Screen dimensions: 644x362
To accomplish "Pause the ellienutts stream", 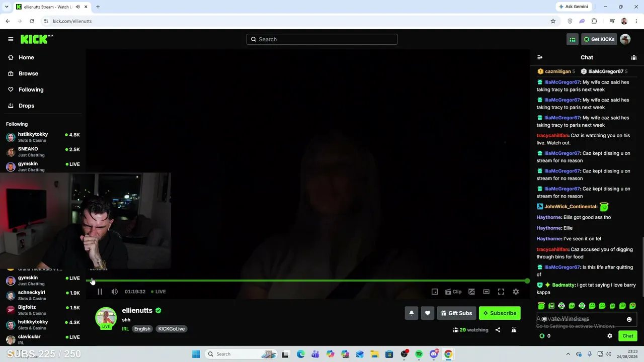I will click(x=100, y=292).
